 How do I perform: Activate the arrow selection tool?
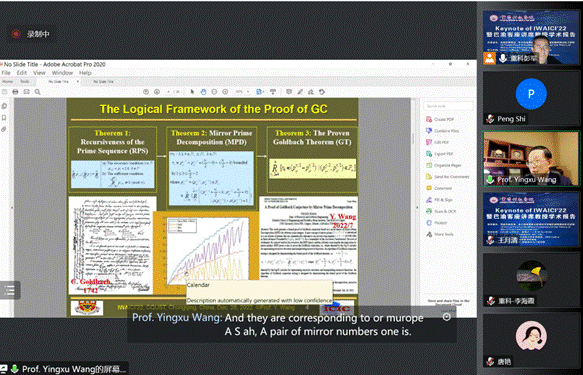point(192,92)
